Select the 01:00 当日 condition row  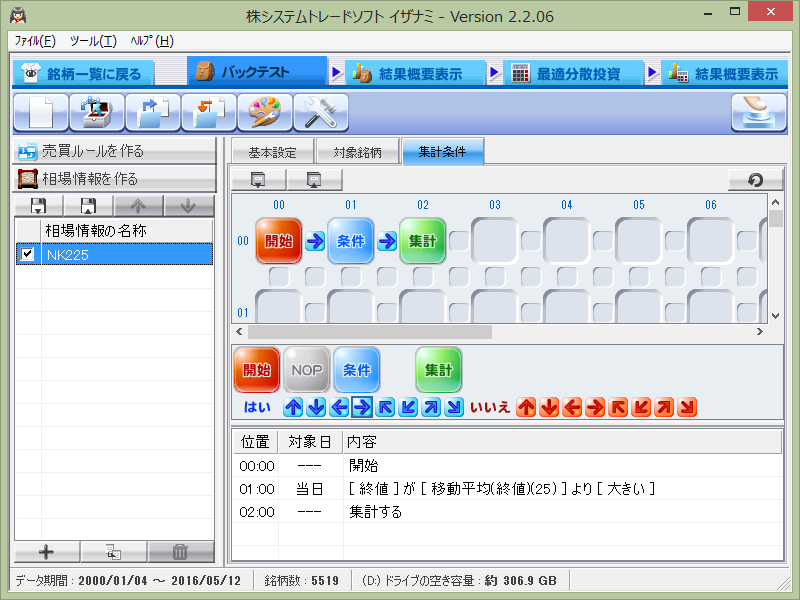[507, 489]
